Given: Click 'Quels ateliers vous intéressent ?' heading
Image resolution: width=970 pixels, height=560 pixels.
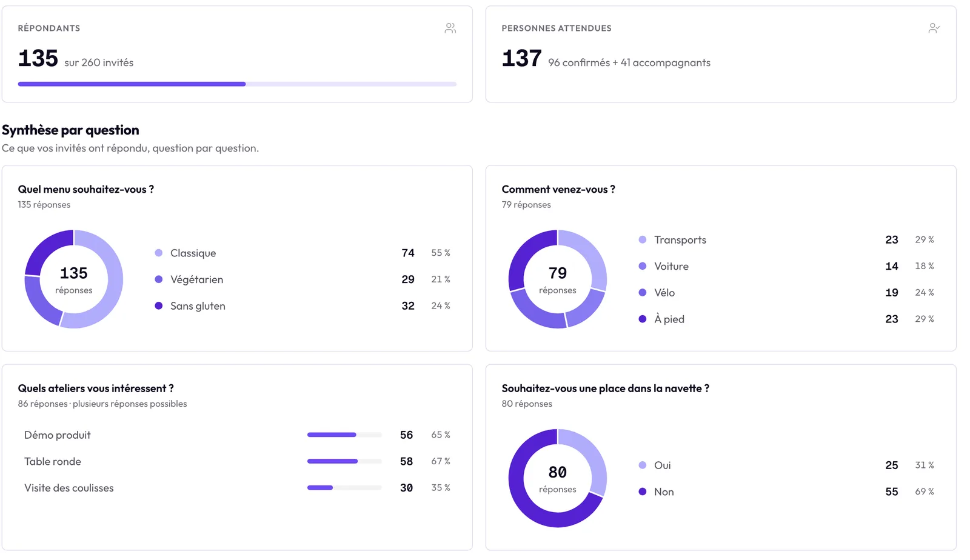Looking at the screenshot, I should click(x=96, y=388).
